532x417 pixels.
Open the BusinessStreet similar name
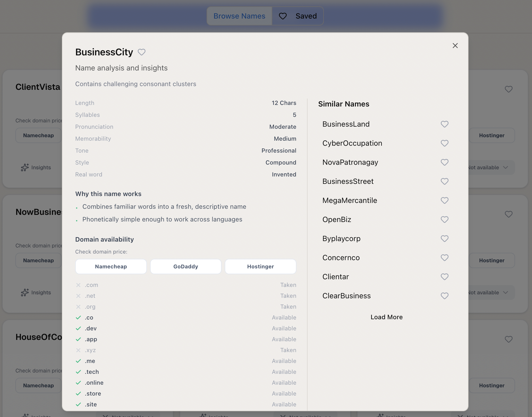pos(348,181)
